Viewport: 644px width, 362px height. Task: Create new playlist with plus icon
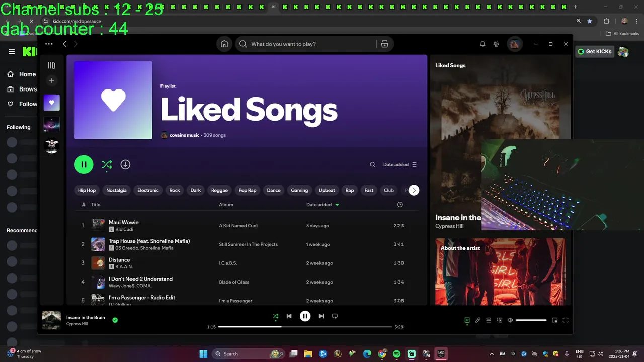(51, 80)
